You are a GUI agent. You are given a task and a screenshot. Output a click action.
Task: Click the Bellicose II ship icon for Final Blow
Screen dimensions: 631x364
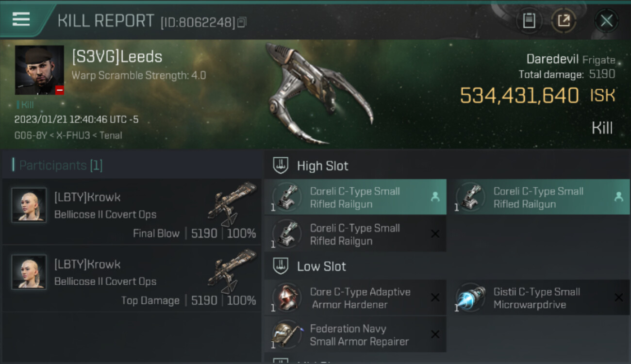click(x=232, y=204)
